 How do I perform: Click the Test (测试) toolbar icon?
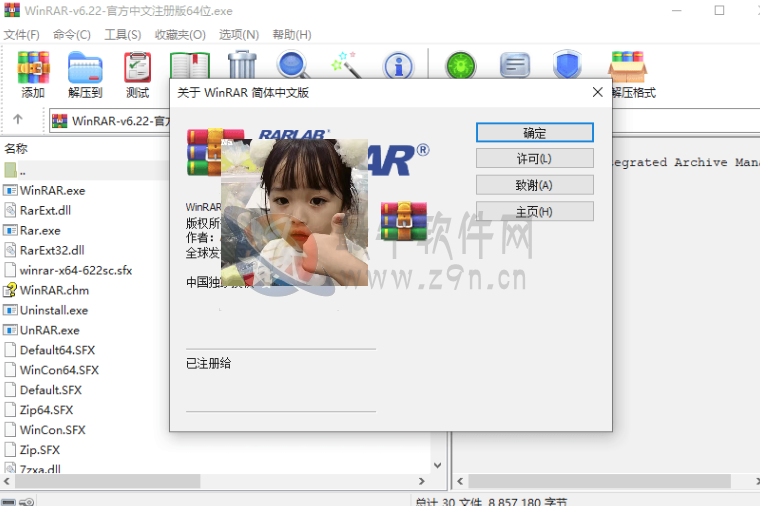pos(138,67)
